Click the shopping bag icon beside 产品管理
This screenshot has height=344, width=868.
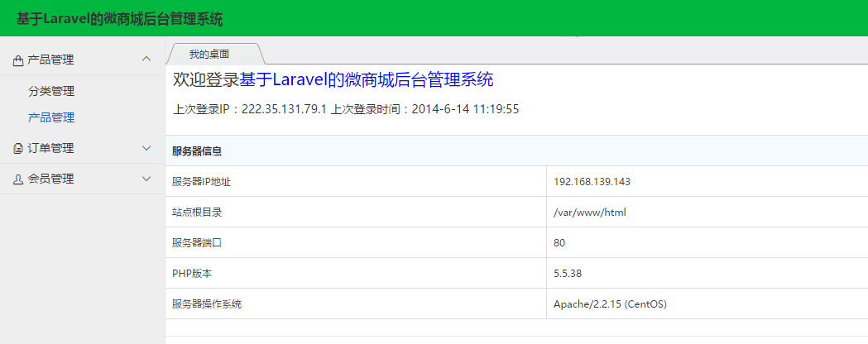(17, 60)
